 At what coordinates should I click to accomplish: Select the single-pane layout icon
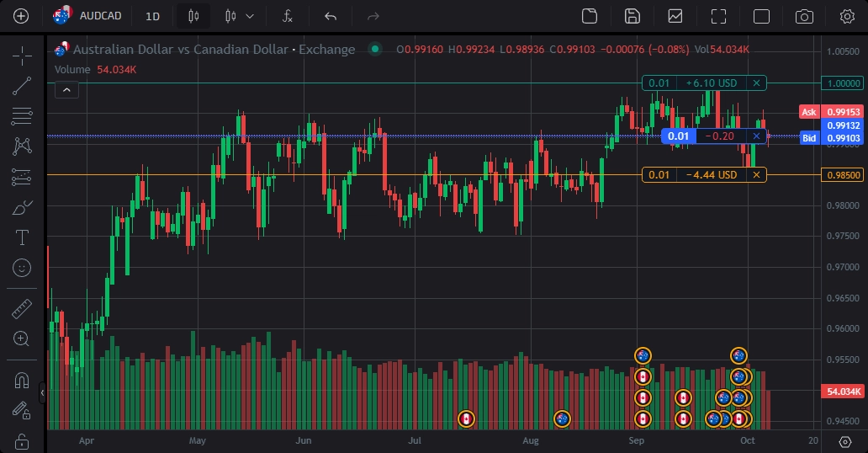point(762,16)
